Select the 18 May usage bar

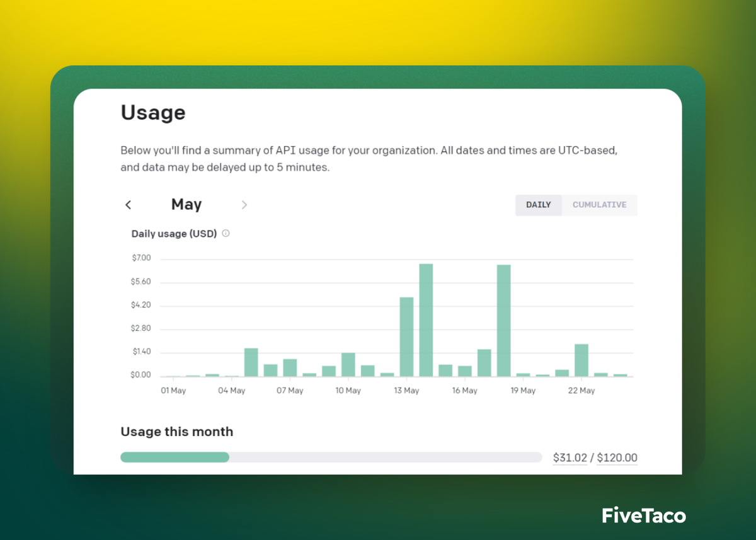(503, 320)
